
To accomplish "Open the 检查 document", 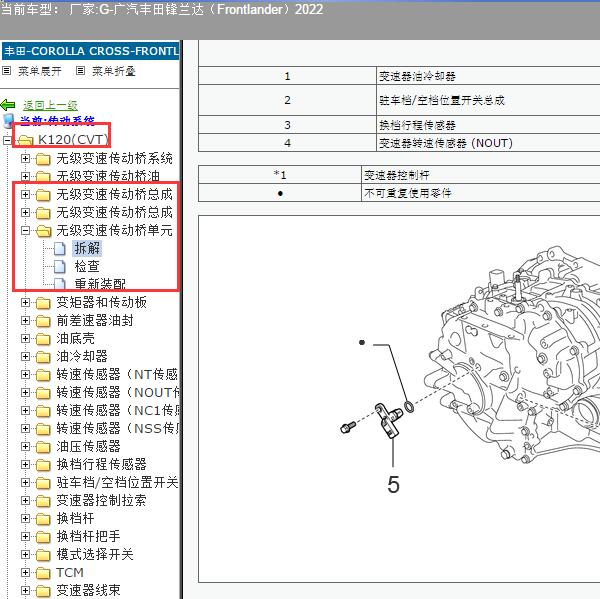I will (x=87, y=266).
